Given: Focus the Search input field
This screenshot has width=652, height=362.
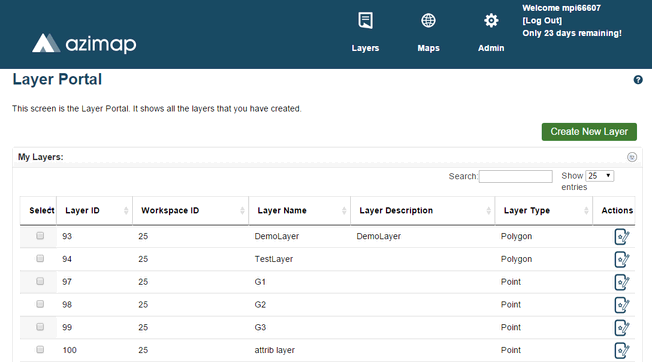Looking at the screenshot, I should click(516, 176).
